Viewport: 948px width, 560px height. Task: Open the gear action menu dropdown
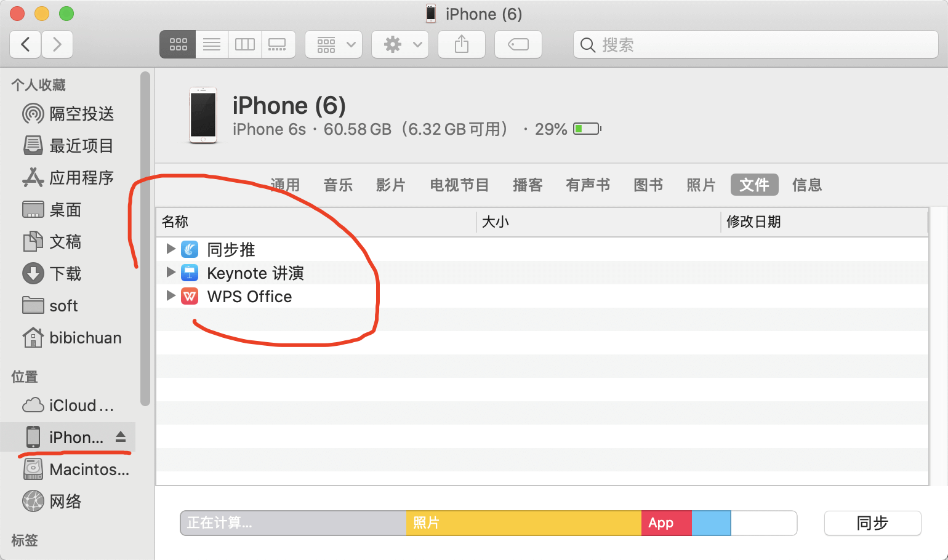pos(400,44)
